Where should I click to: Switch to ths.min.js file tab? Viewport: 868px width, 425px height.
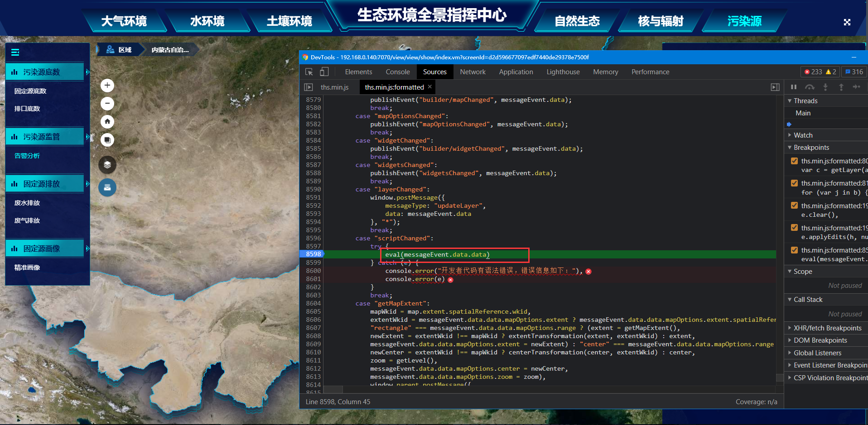[x=335, y=87]
